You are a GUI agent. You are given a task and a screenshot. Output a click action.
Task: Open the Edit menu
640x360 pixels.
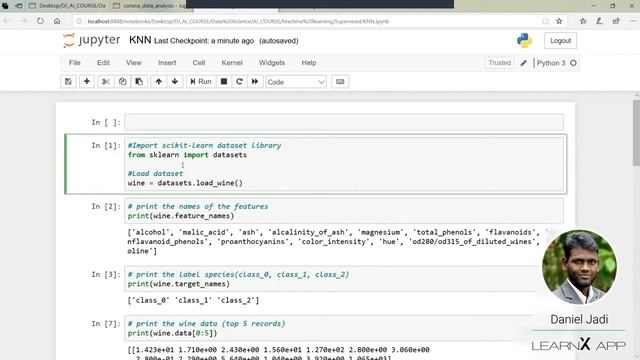(x=103, y=63)
